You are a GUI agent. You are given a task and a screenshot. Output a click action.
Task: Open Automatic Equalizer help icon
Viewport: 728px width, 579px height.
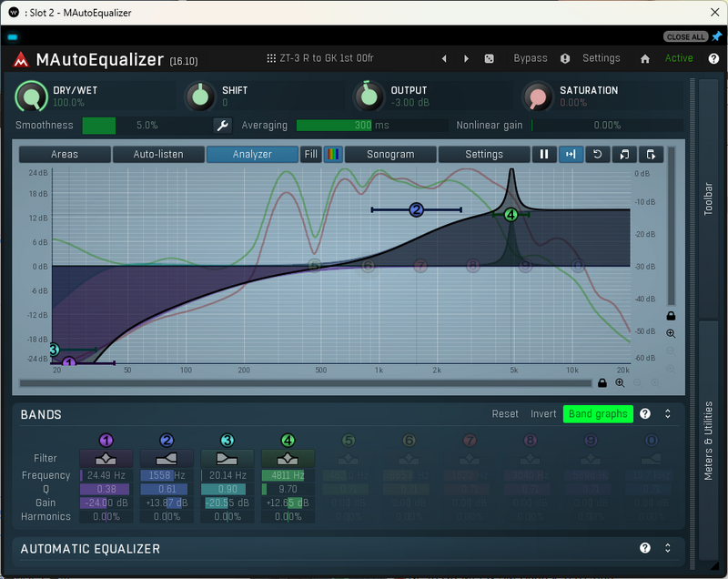pos(645,548)
